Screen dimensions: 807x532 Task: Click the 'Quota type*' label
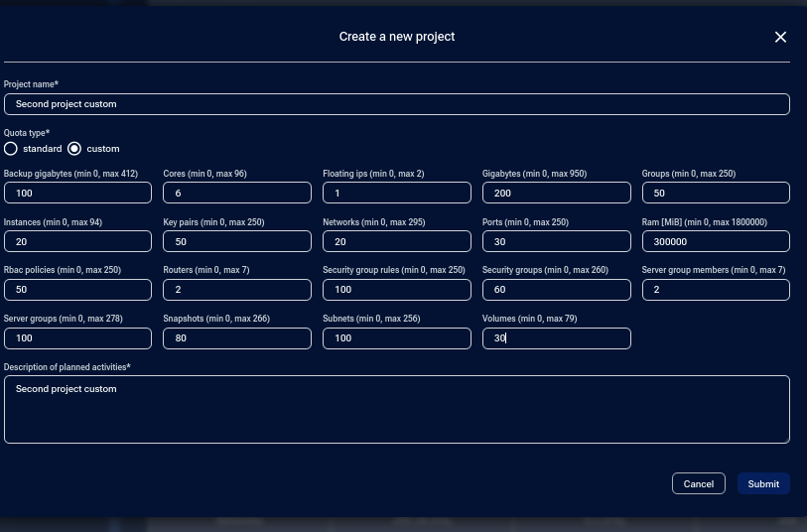(27, 133)
